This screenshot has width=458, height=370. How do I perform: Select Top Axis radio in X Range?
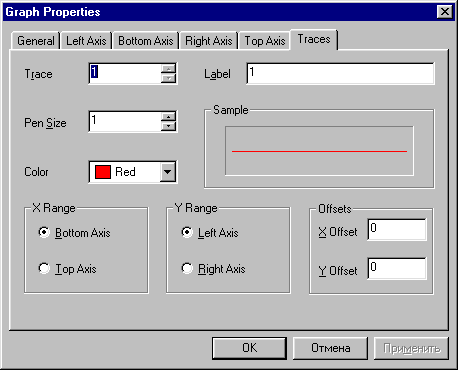click(44, 268)
